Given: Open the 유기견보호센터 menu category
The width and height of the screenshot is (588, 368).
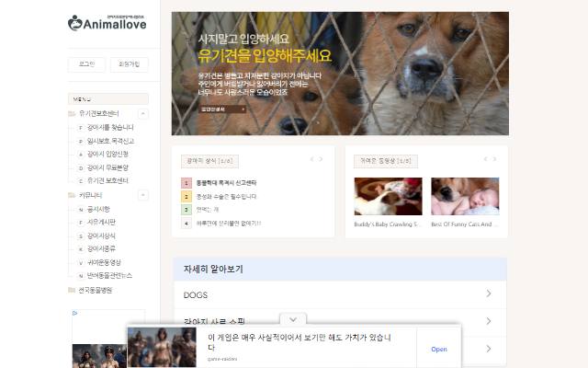Looking at the screenshot, I should [99, 114].
